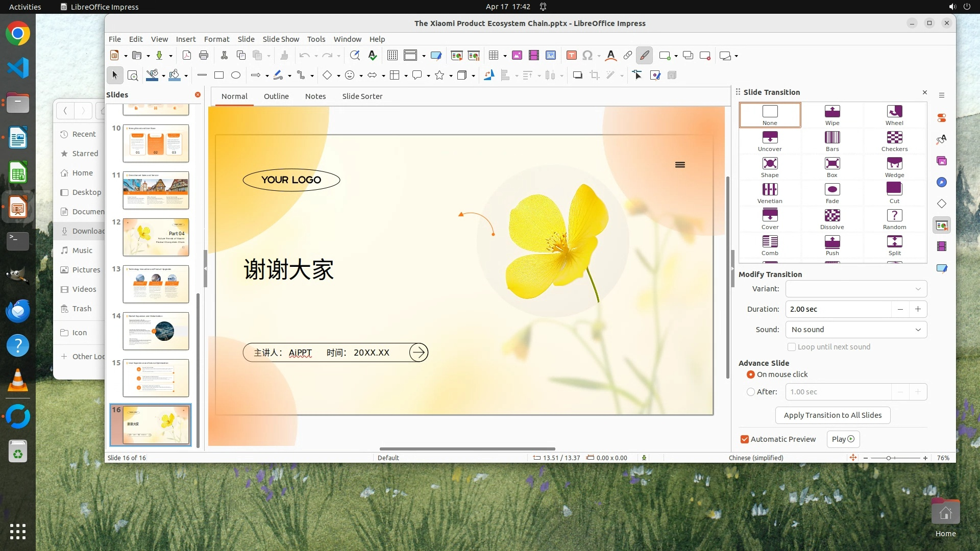The width and height of the screenshot is (980, 551).
Task: Select the Rectangle drawing tool
Action: click(x=219, y=76)
